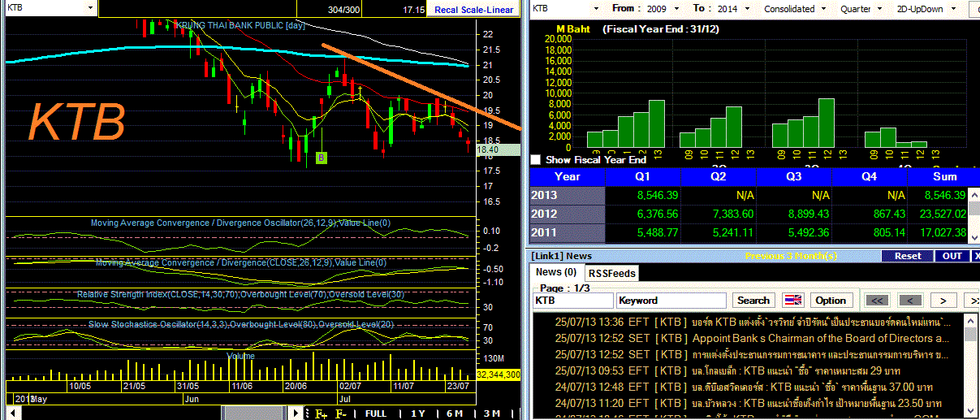Open the news Option button
The width and height of the screenshot is (980, 420).
831,300
